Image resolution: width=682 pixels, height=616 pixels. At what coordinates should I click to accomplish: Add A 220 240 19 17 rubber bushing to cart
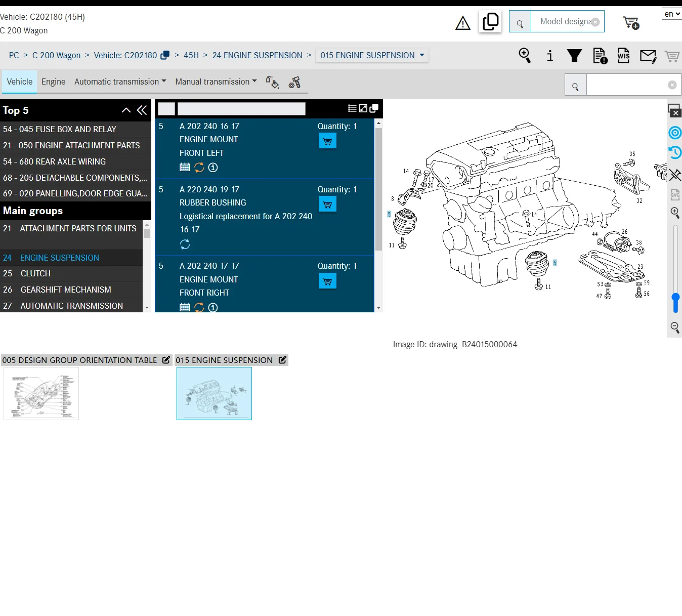(x=327, y=204)
